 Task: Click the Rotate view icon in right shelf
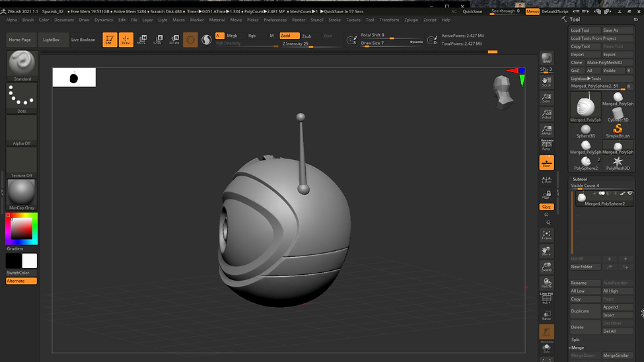point(546,283)
